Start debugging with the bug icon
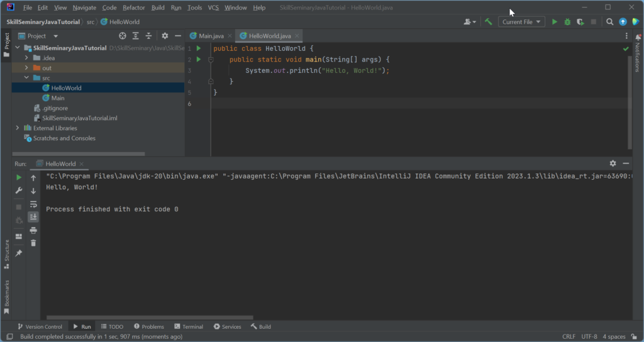 [567, 22]
